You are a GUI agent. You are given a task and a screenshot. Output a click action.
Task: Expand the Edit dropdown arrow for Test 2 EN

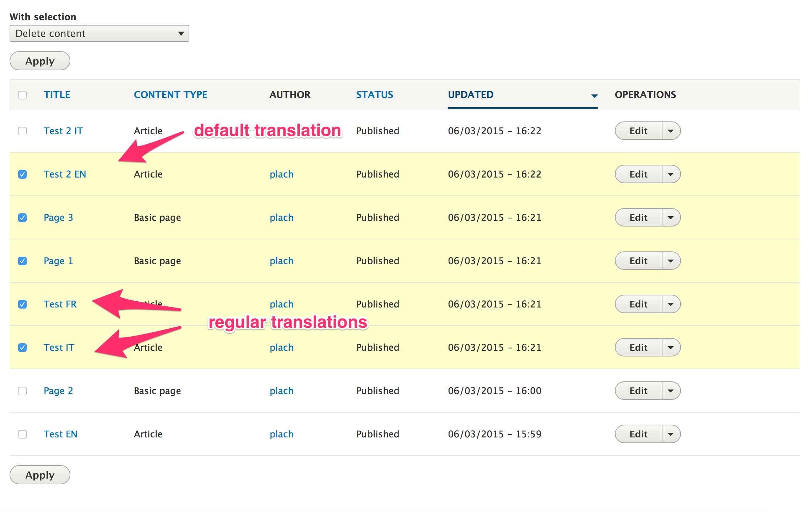pos(671,174)
